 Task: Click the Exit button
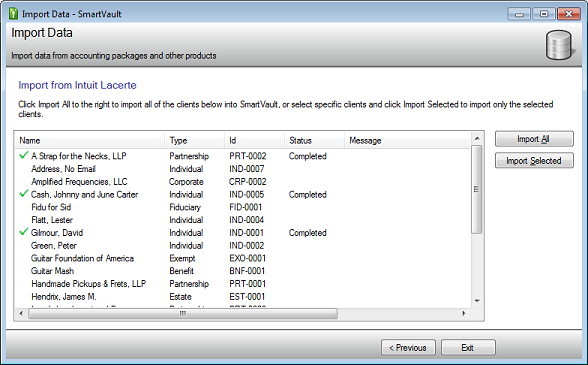[x=468, y=348]
